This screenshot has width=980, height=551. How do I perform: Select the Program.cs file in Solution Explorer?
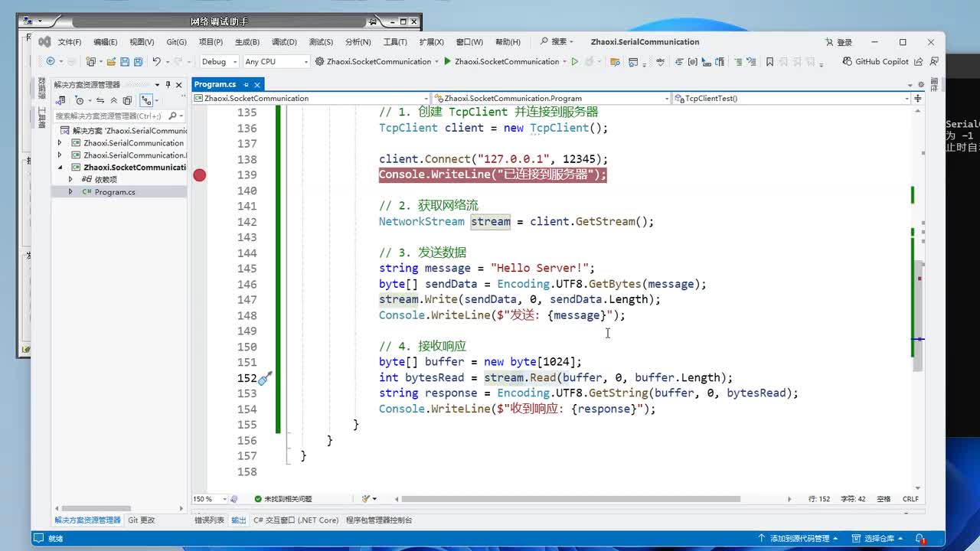[115, 192]
